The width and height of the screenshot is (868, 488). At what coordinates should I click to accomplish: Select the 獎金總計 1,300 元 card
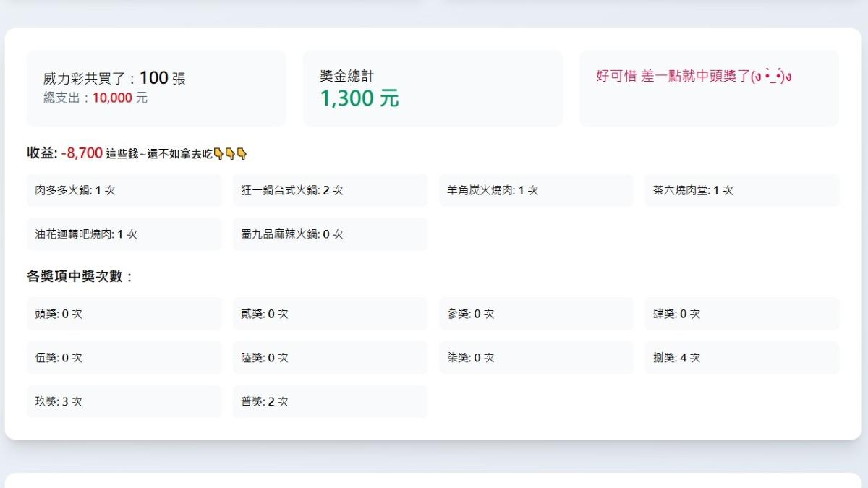432,88
